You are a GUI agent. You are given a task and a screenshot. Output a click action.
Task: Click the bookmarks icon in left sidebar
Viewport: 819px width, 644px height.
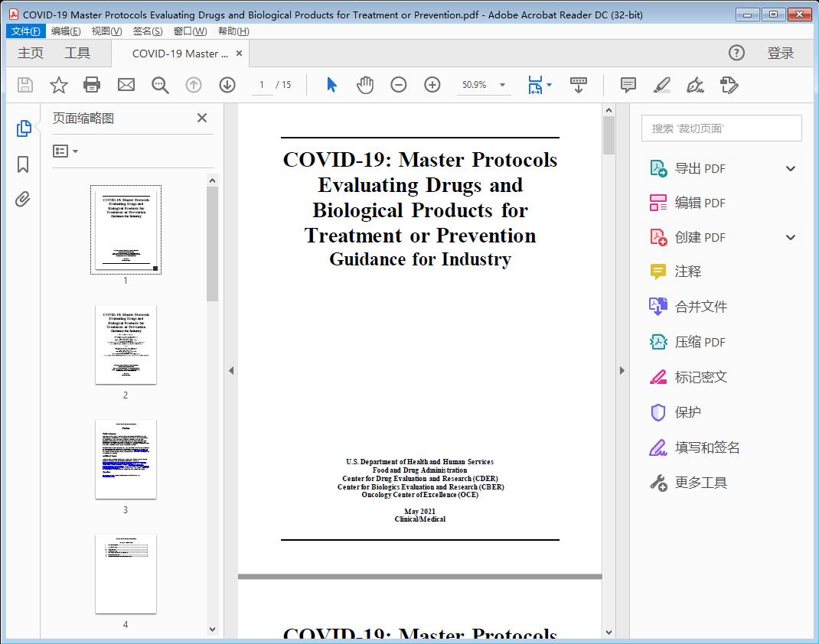22,165
